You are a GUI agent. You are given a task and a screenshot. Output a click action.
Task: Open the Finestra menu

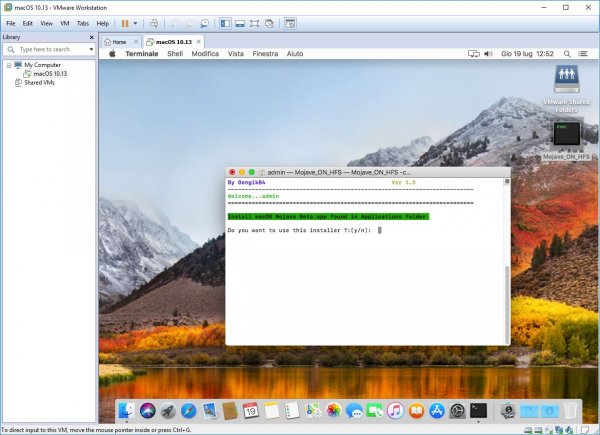[x=265, y=54]
